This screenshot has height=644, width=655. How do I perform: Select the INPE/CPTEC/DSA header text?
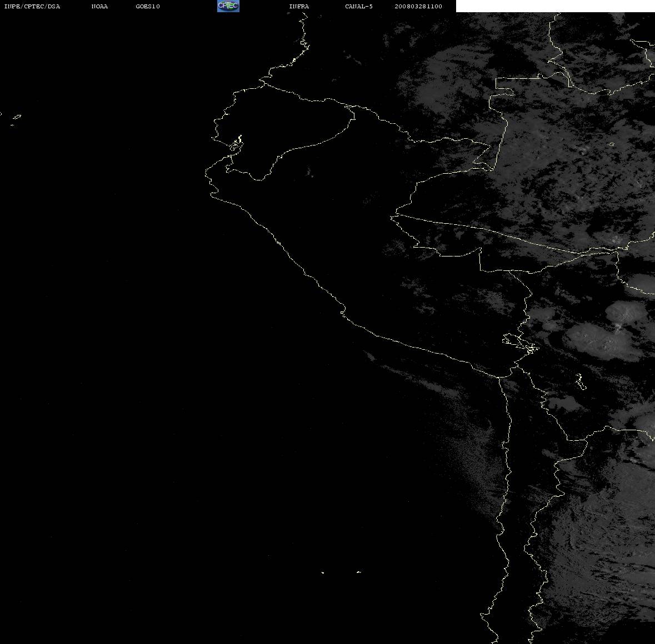32,6
